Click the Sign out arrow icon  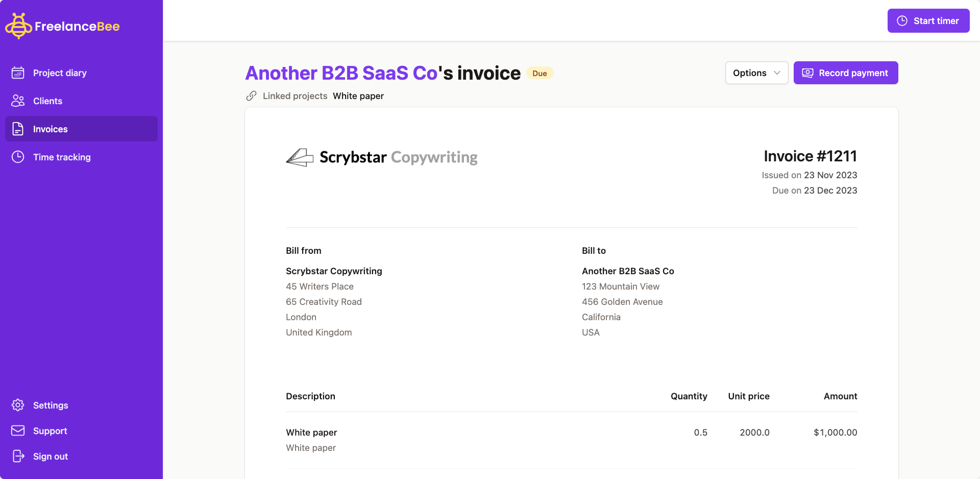(18, 457)
